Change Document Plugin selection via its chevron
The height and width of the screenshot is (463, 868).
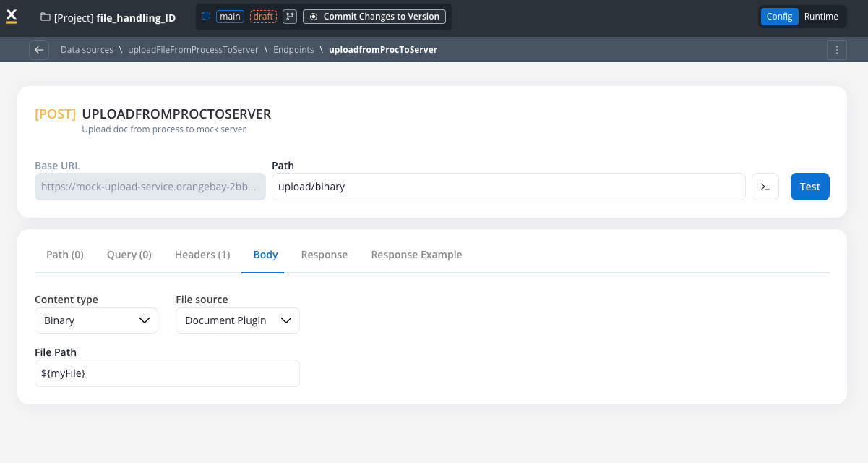point(288,320)
